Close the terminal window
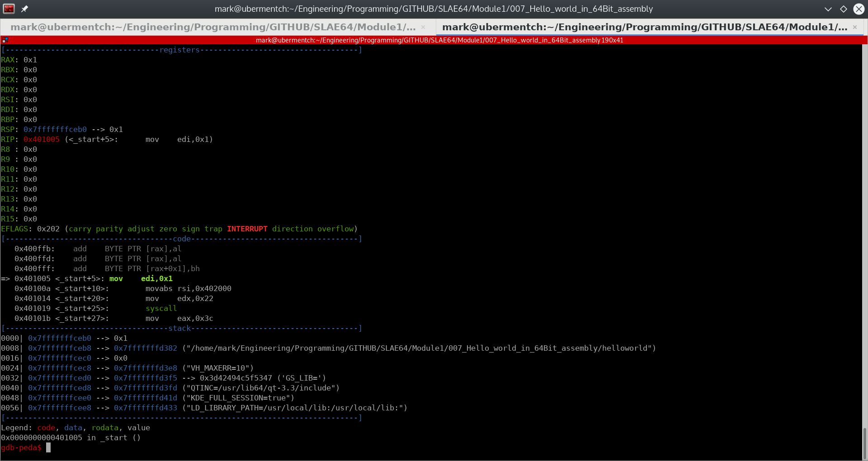The height and width of the screenshot is (461, 868). point(859,9)
